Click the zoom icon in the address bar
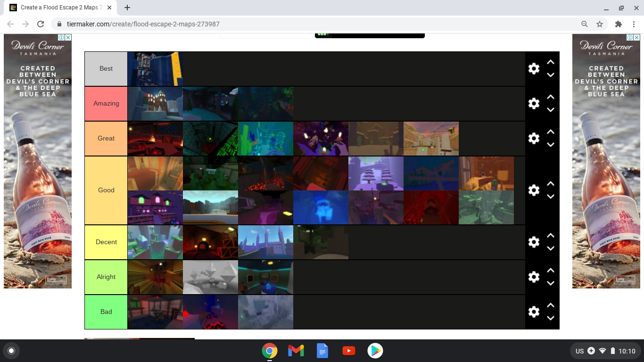 click(584, 24)
